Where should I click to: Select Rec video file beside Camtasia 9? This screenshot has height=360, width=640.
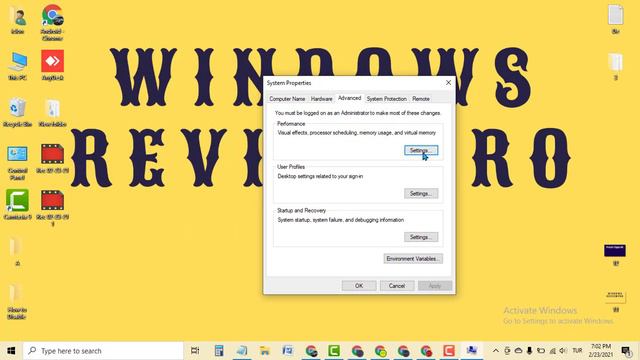52,208
